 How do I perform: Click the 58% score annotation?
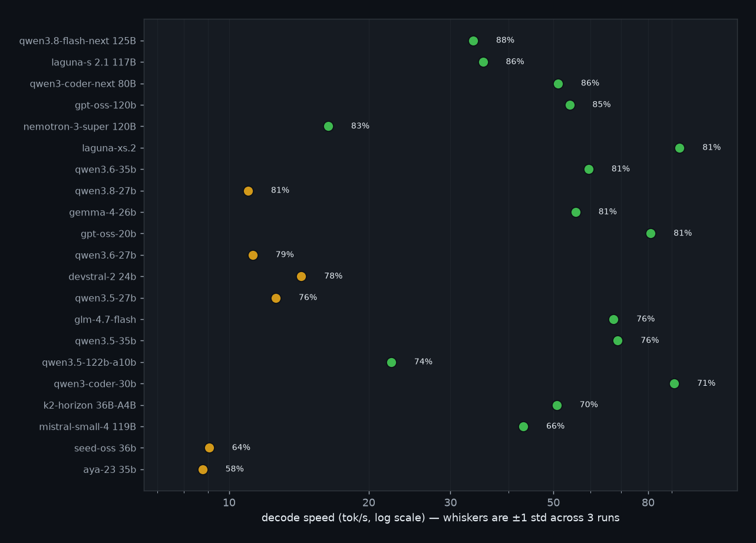tap(235, 469)
